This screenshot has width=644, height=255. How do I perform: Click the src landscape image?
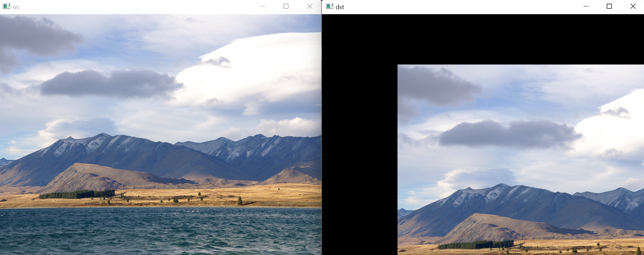click(161, 134)
